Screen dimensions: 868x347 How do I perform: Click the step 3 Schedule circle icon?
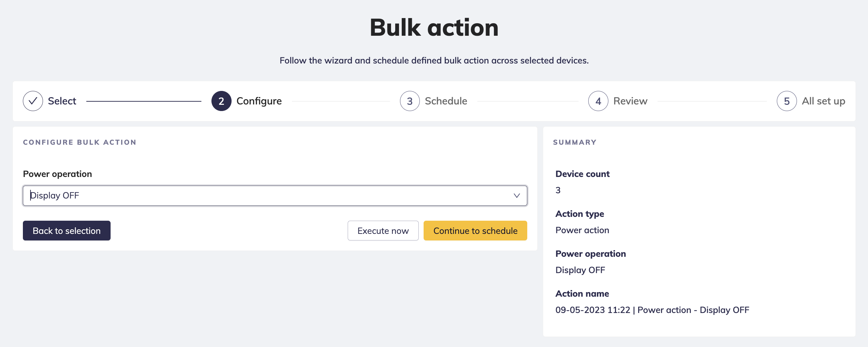tap(410, 101)
